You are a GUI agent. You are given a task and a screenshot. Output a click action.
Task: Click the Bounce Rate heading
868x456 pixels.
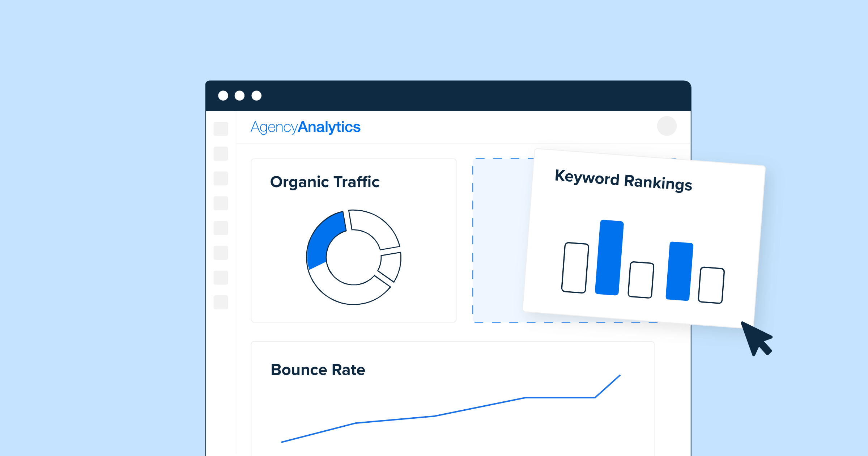[x=318, y=370]
